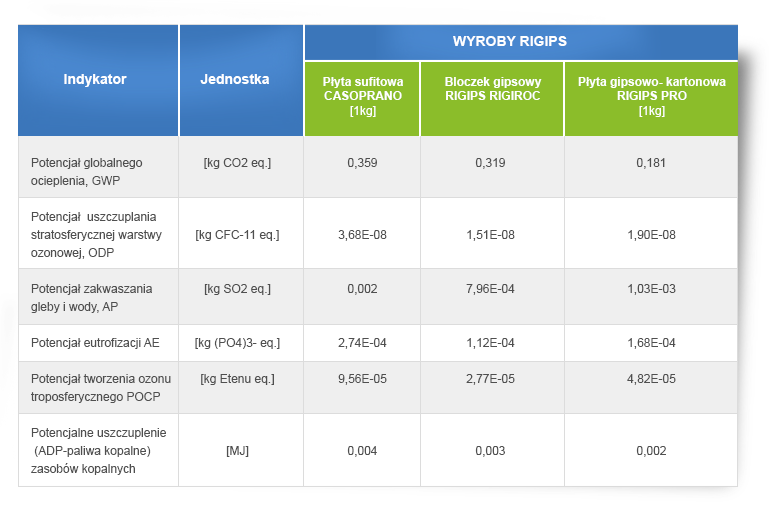Select the Potencjał tworzenia ozonu troposferycznego POCP label

click(101, 387)
